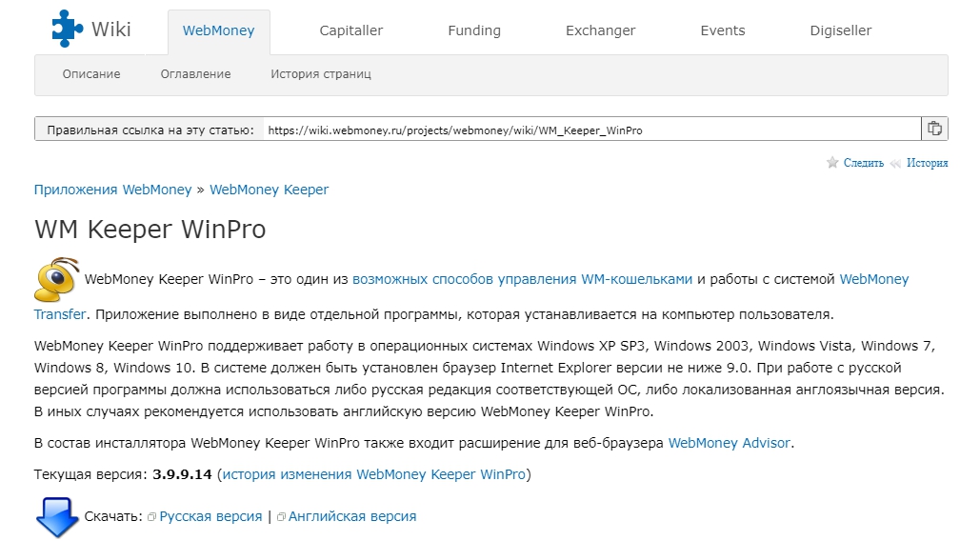Viewport: 980px width, 541px height.
Task: Click the blue download arrow icon
Action: pyautogui.click(x=57, y=517)
